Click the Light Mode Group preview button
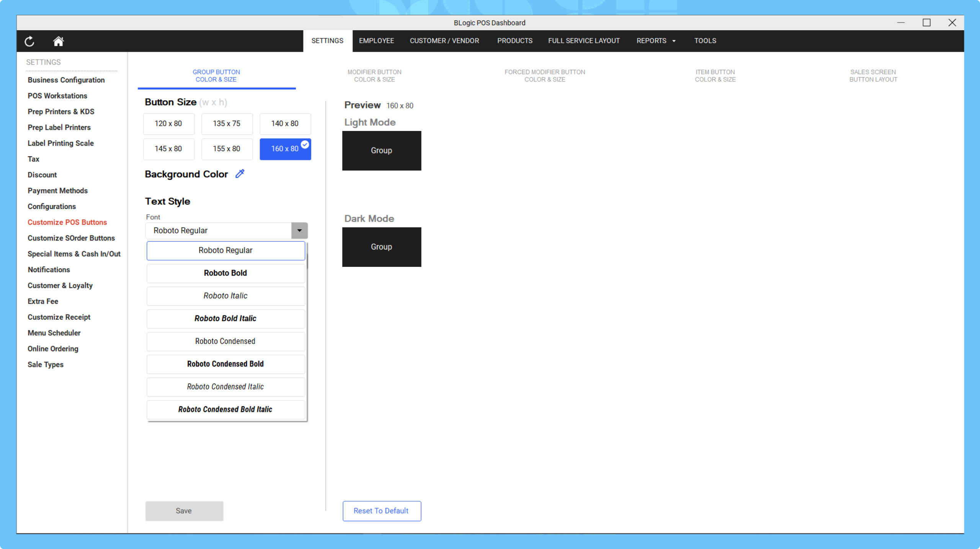 coord(382,151)
